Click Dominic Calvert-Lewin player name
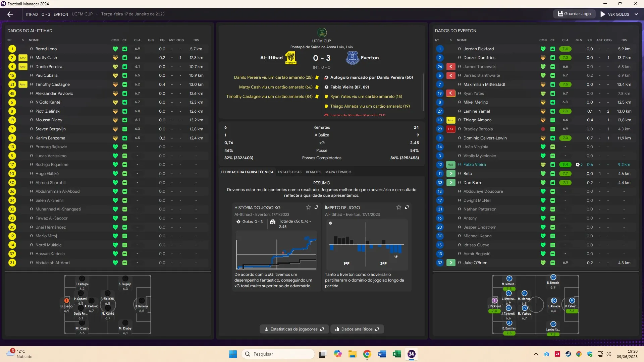The image size is (644, 362). pyautogui.click(x=485, y=138)
